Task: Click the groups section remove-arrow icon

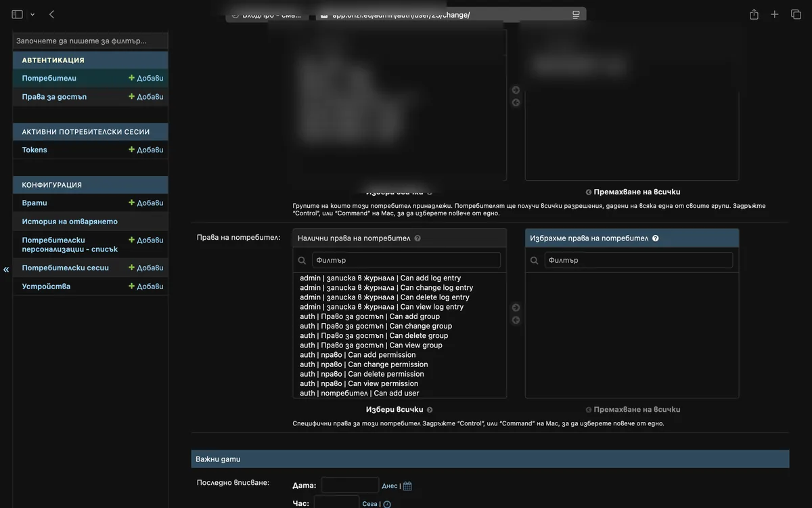Action: 516,103
